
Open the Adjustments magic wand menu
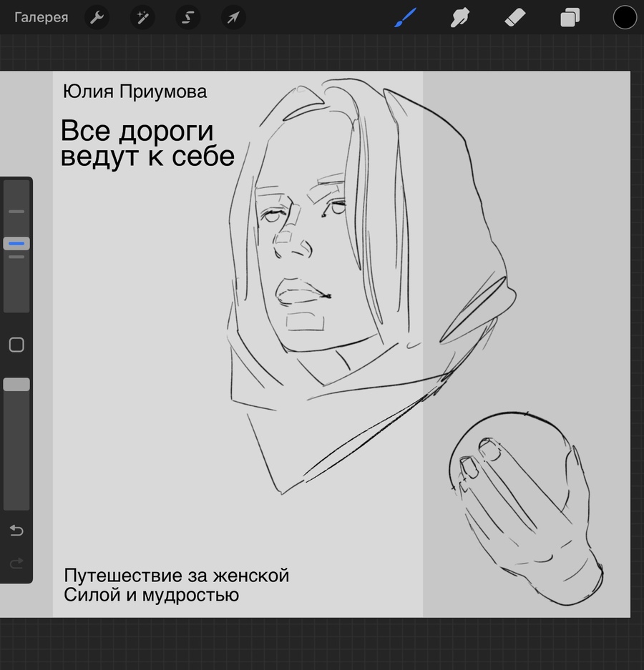point(142,18)
